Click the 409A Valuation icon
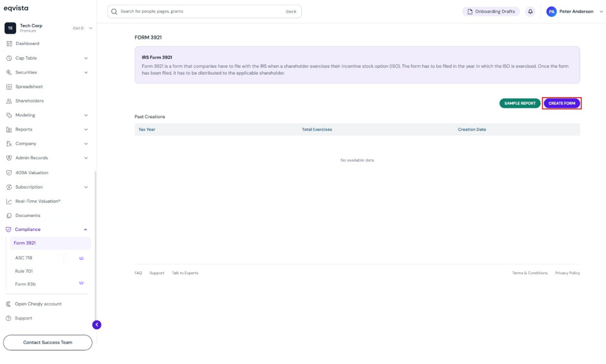Viewport: 606px width, 364px height. coord(9,173)
